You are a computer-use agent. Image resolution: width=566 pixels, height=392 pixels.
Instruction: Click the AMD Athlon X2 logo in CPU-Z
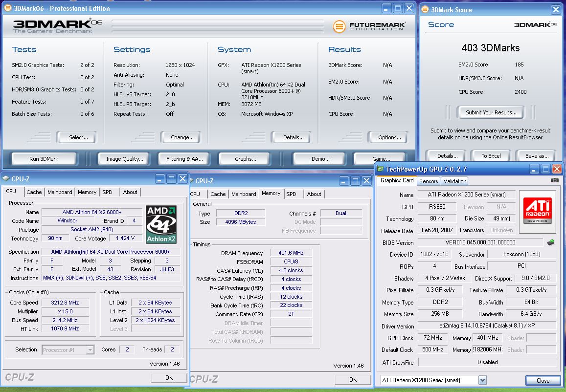[x=161, y=224]
